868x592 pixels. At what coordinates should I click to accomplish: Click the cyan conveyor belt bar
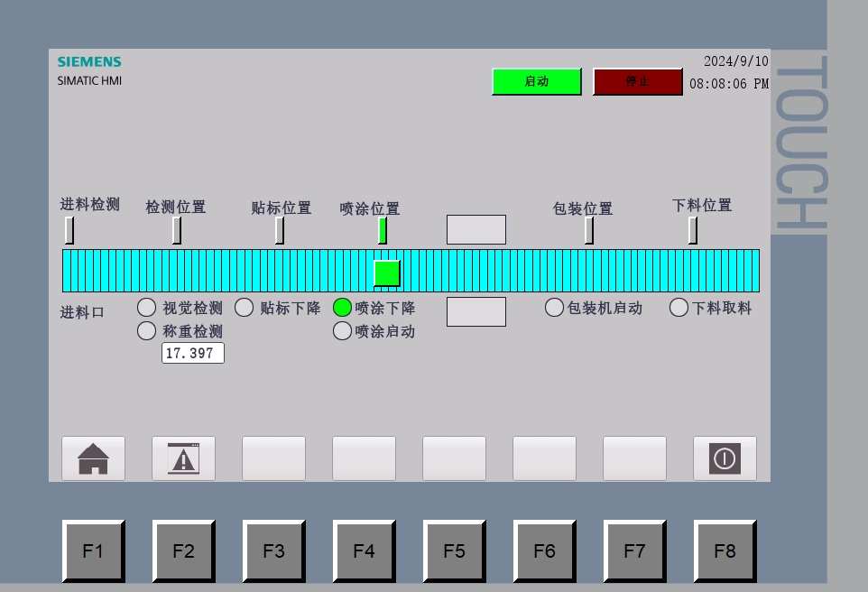point(411,271)
